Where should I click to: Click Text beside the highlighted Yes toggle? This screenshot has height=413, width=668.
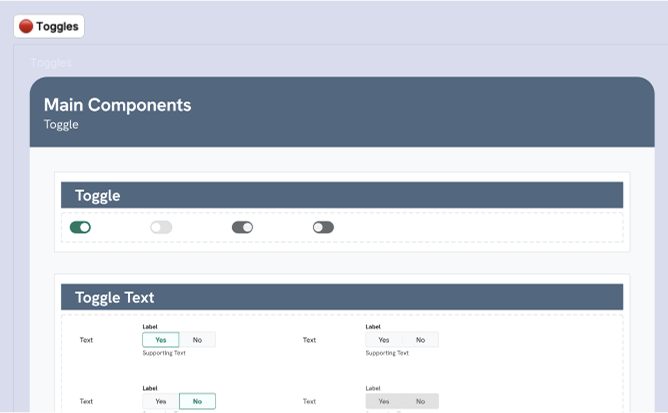click(x=86, y=340)
